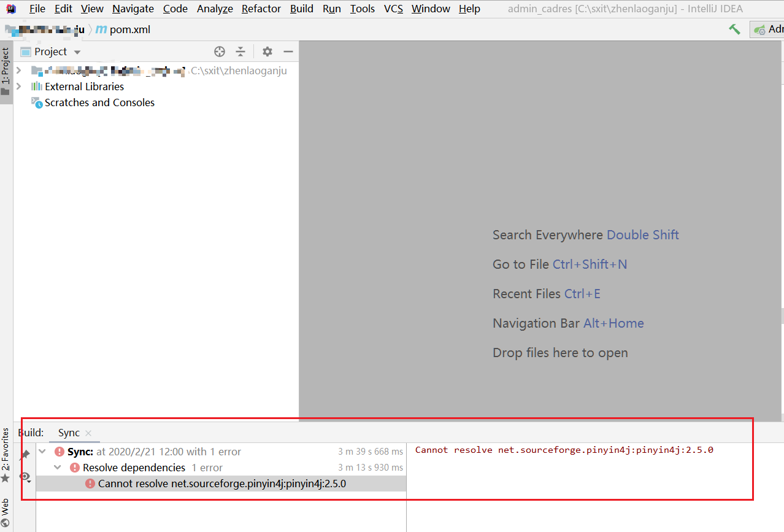Image resolution: width=784 pixels, height=532 pixels.
Task: Collapse all nodes in the Project tree
Action: click(240, 52)
